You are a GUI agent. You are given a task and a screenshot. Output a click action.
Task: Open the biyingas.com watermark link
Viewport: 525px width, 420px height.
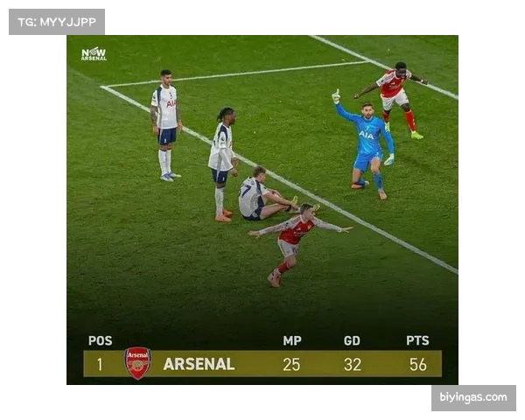pyautogui.click(x=473, y=397)
